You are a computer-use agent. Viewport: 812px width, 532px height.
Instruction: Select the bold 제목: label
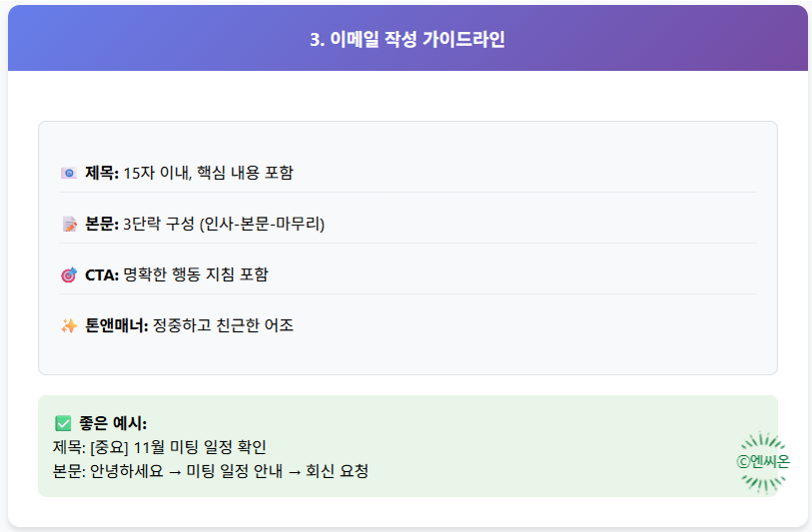pyautogui.click(x=102, y=173)
